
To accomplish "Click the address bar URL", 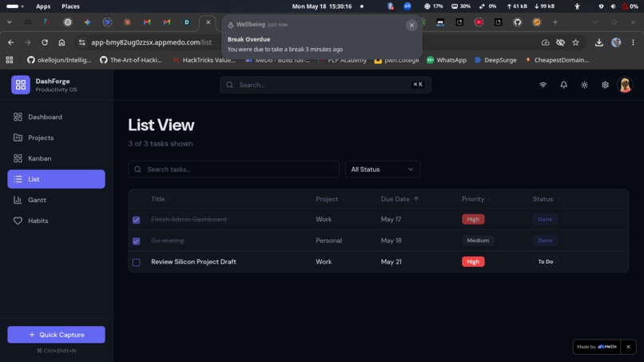I will pos(151,42).
